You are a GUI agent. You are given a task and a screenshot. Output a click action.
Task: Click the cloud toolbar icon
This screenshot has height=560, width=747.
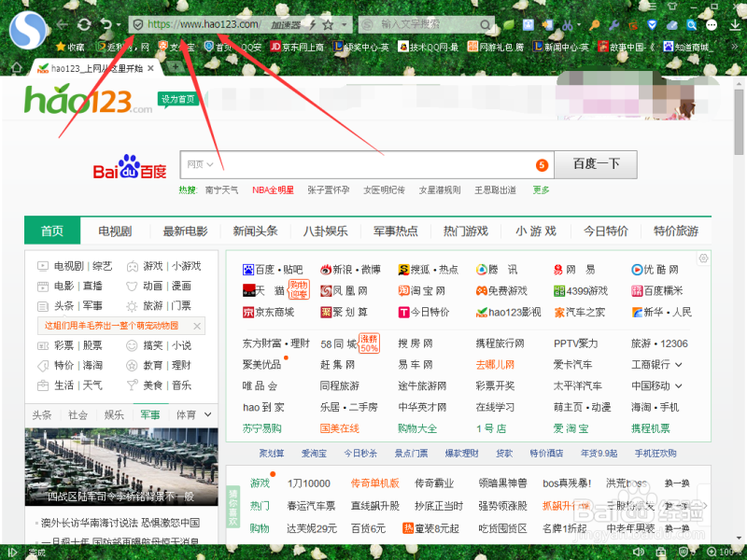pyautogui.click(x=671, y=25)
